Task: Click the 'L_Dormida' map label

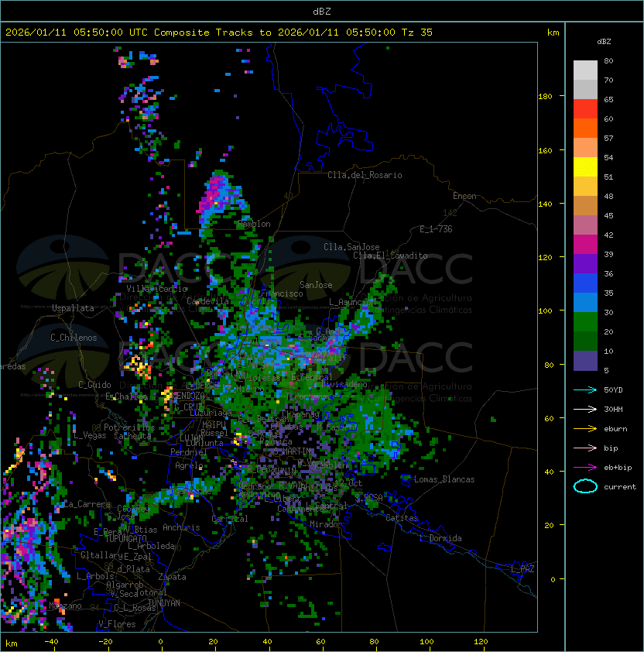Action: 440,538
